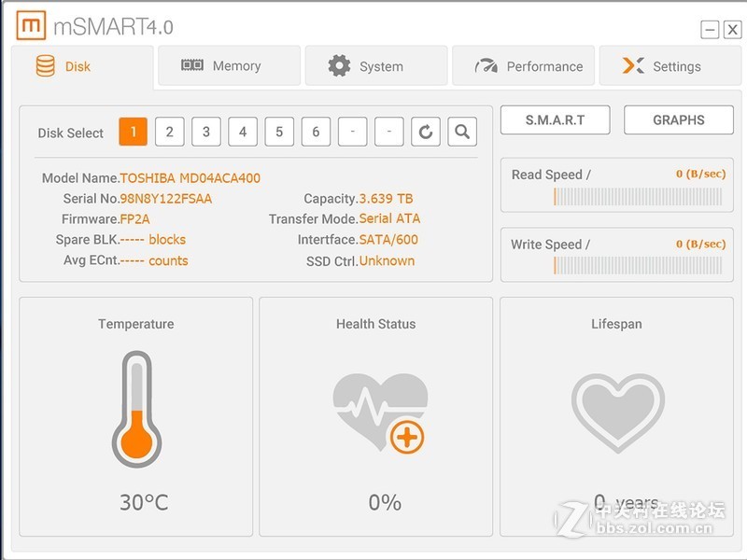This screenshot has height=560, width=747.
Task: Click the mSMART logo icon
Action: 31,25
